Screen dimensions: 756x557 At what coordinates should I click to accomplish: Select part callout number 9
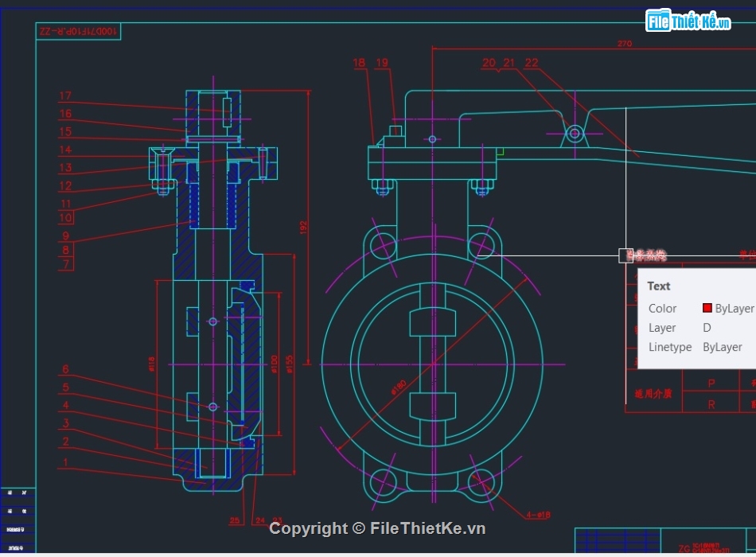pyautogui.click(x=65, y=236)
